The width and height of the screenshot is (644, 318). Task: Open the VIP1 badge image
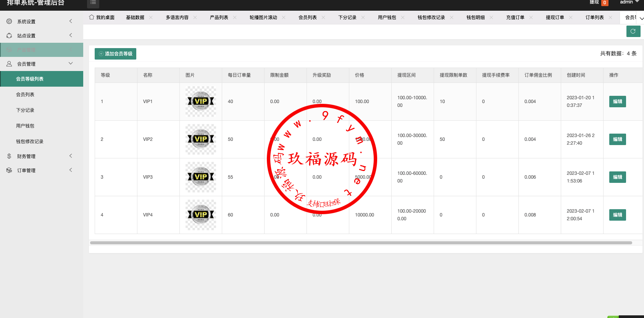(201, 102)
